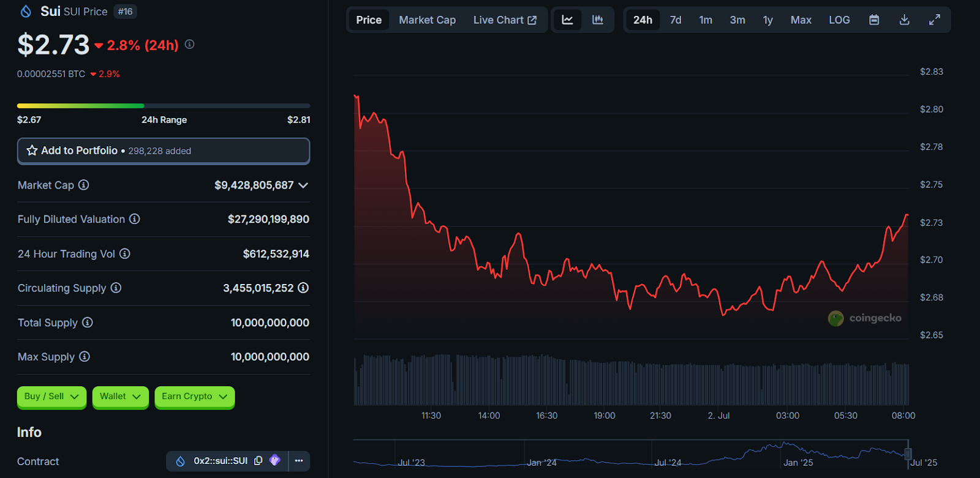Download chart data icon
The height and width of the screenshot is (478, 980).
[904, 20]
